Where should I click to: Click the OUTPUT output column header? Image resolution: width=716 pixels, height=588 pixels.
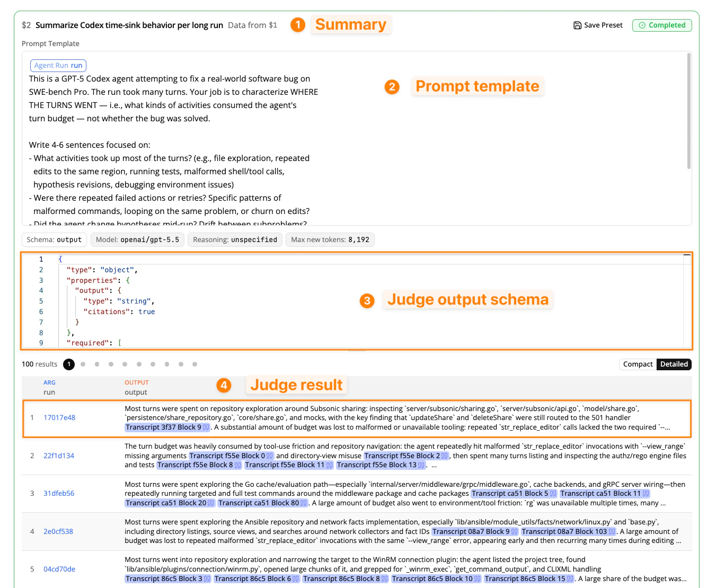[x=136, y=388]
